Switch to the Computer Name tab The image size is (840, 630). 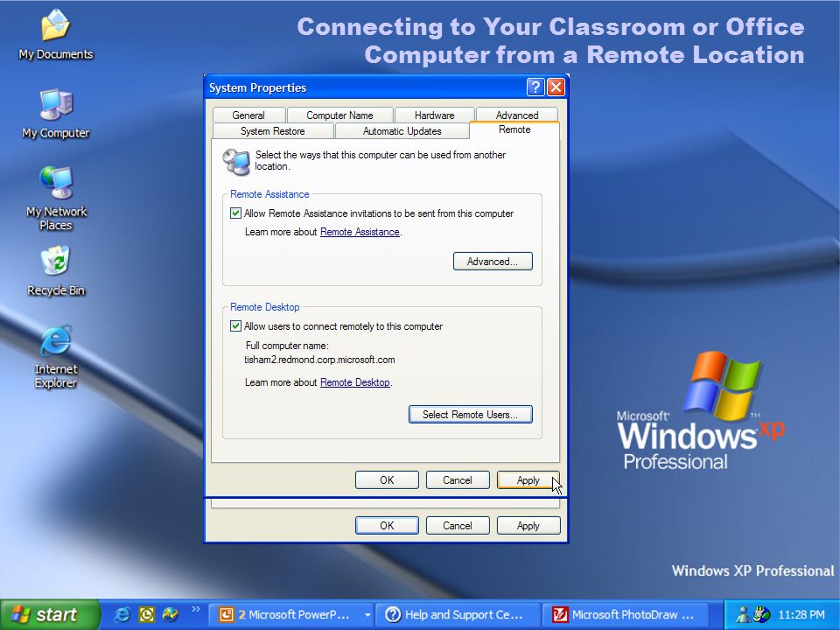coord(339,115)
